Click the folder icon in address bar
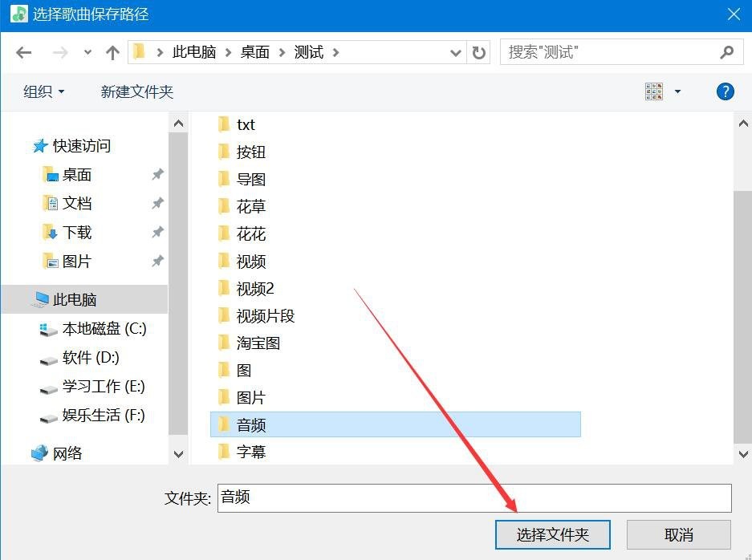 (139, 51)
